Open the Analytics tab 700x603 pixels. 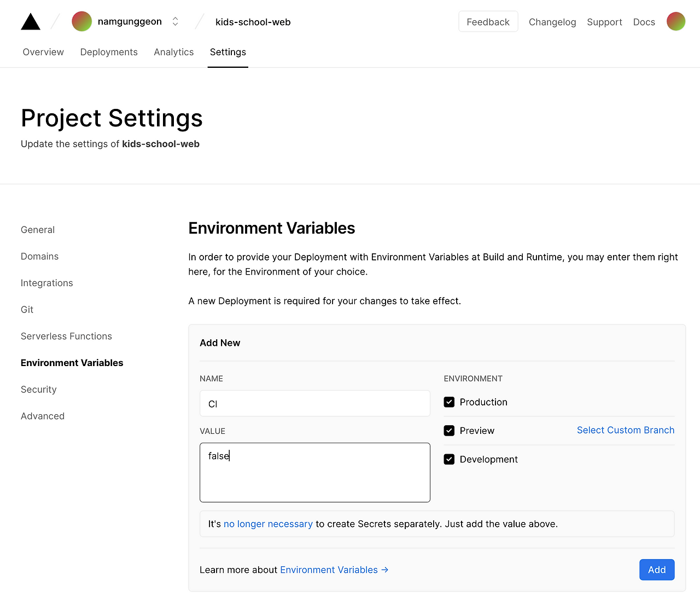pyautogui.click(x=174, y=52)
